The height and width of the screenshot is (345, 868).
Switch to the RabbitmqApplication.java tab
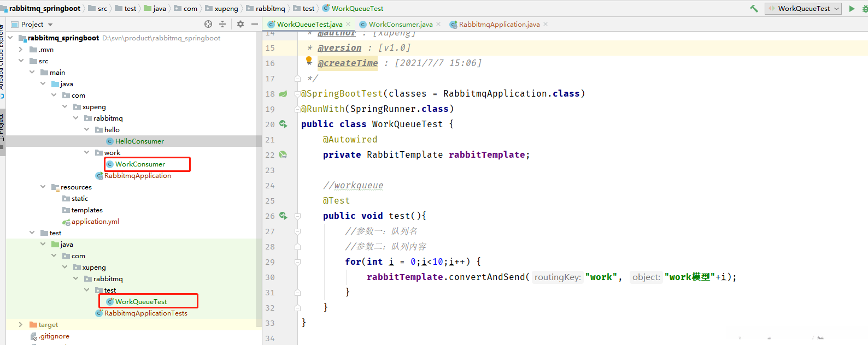[x=498, y=24]
